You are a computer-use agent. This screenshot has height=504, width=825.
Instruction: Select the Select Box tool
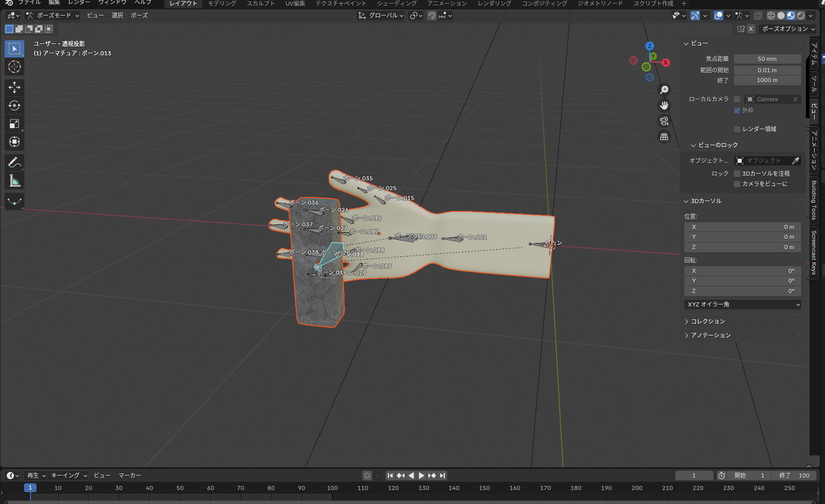[14, 49]
